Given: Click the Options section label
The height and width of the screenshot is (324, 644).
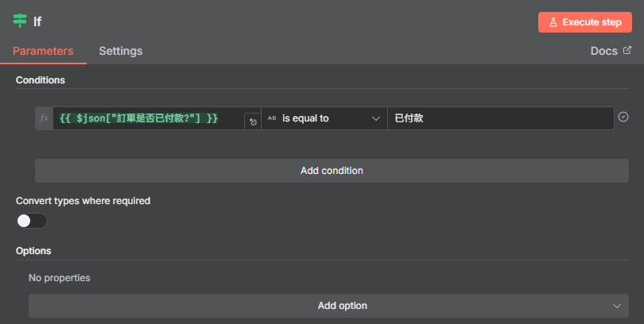Looking at the screenshot, I should [33, 251].
